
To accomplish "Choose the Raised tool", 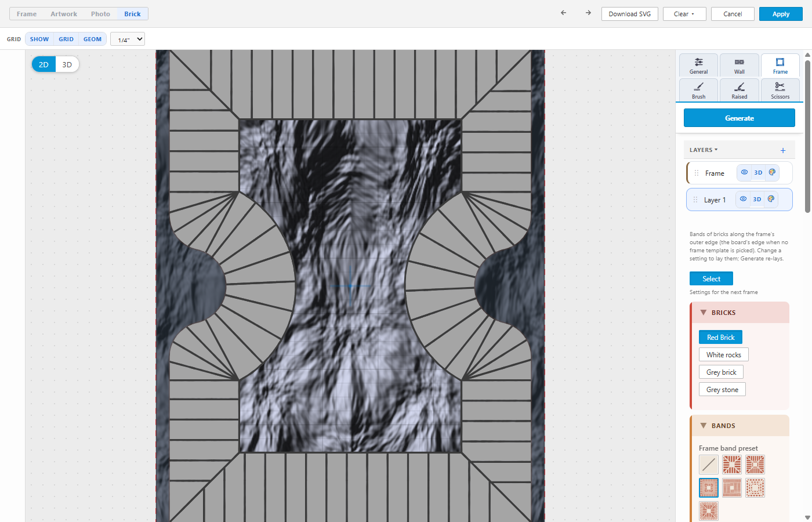I will [x=739, y=90].
